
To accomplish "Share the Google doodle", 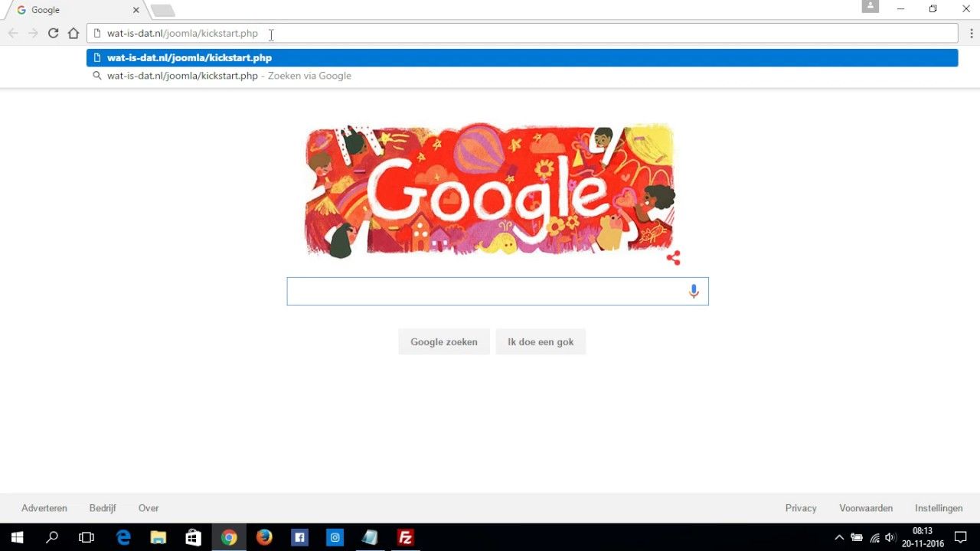I will [x=673, y=258].
